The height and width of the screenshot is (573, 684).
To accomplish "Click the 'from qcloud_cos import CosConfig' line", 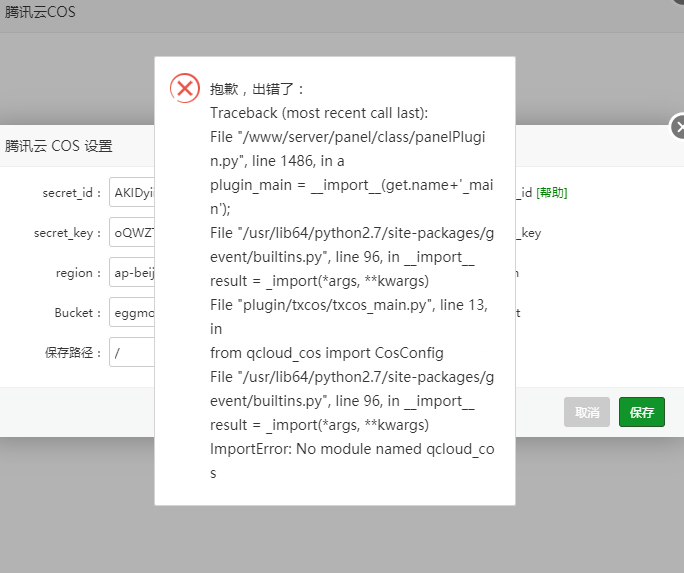I will pyautogui.click(x=327, y=353).
